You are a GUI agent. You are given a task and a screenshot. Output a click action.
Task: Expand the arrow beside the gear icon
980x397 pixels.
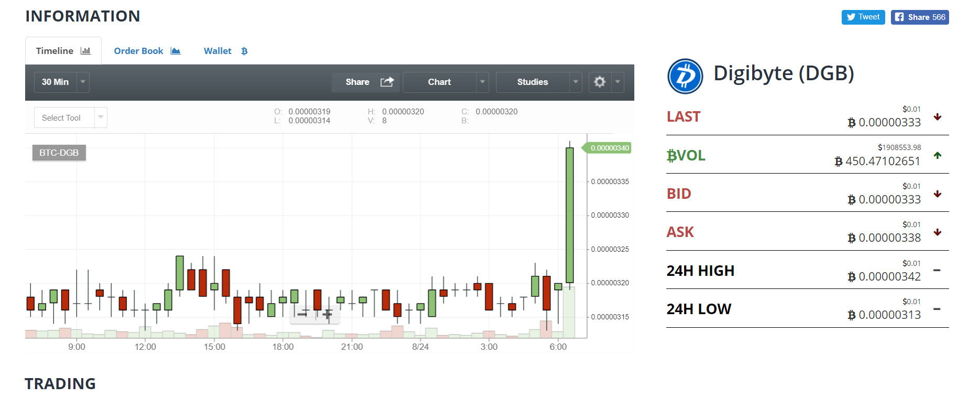click(618, 82)
